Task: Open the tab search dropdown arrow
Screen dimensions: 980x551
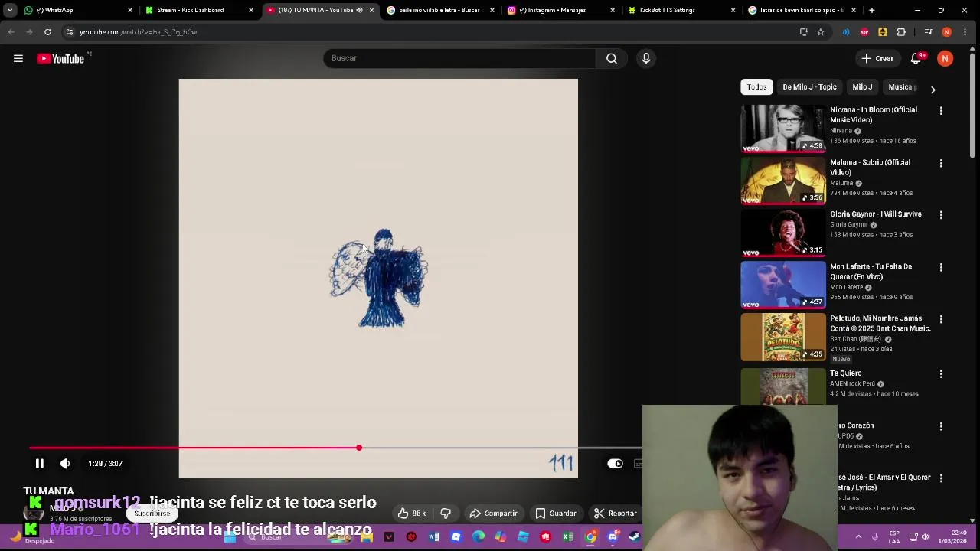Action: 10,10
